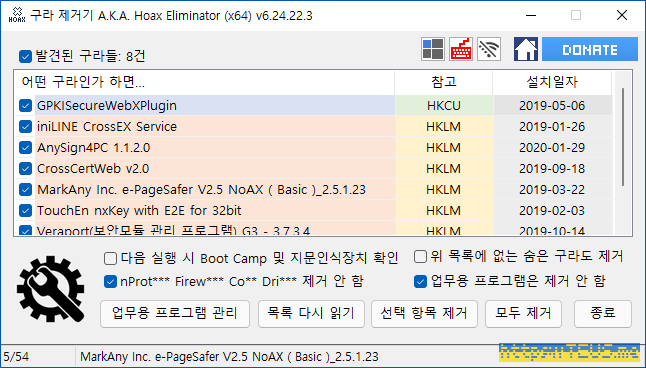Select the partially visible Veraport G3 row
This screenshot has width=646, height=368.
click(313, 229)
